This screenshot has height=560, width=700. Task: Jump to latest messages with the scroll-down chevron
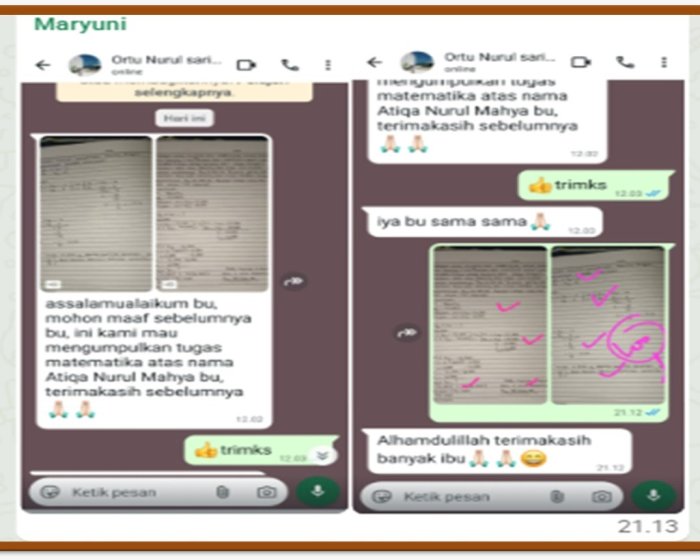click(322, 456)
